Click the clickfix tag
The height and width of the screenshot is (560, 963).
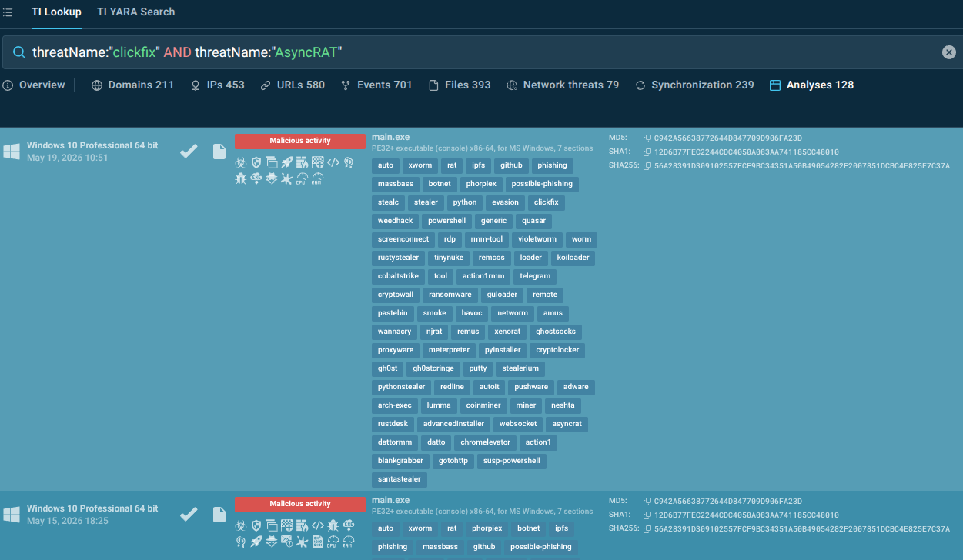pos(546,202)
